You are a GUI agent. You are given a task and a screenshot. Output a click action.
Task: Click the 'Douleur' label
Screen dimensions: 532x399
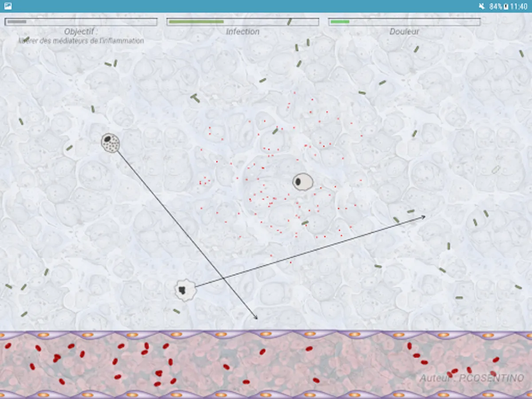(x=404, y=31)
